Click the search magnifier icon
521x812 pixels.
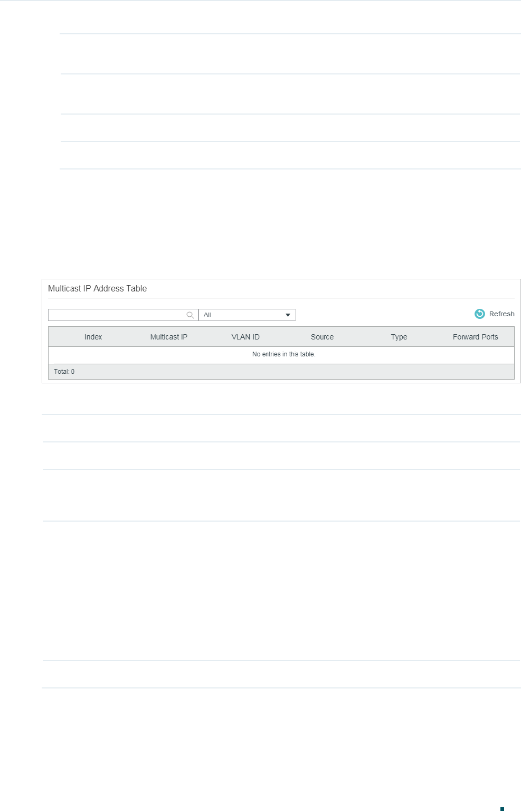[x=190, y=315]
